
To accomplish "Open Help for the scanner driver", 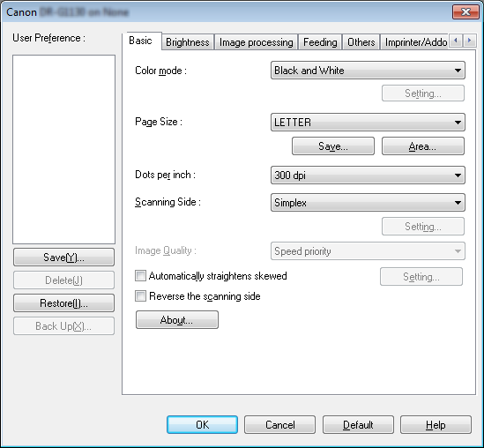I will pyautogui.click(x=436, y=425).
